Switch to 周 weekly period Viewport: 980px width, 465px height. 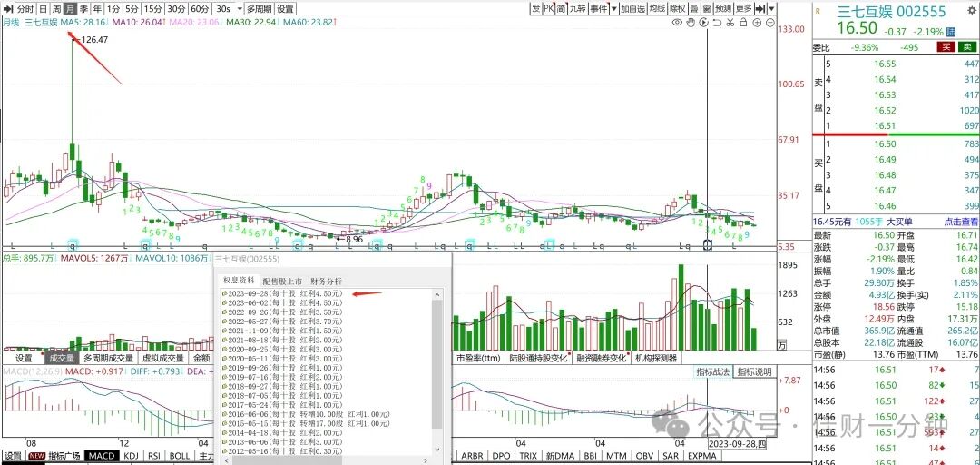pos(57,9)
